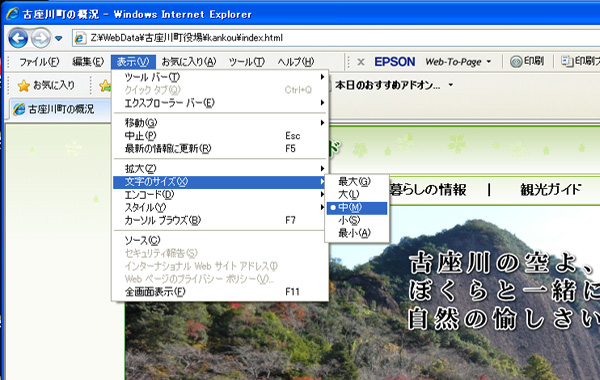Click the add-to-favorites-bar star icon

pyautogui.click(x=104, y=85)
